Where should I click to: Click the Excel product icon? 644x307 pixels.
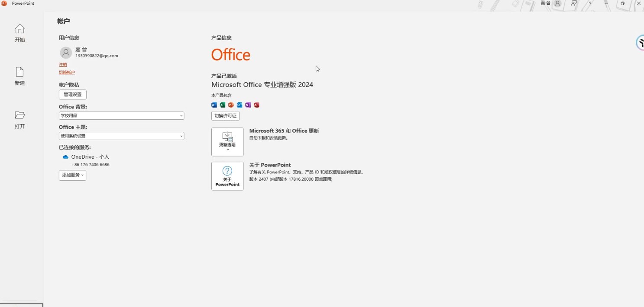tap(223, 105)
